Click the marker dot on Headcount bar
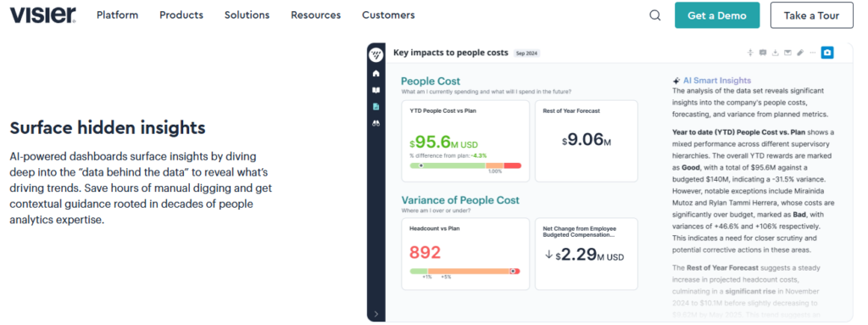Viewport: 868px width, 325px height. pyautogui.click(x=513, y=272)
